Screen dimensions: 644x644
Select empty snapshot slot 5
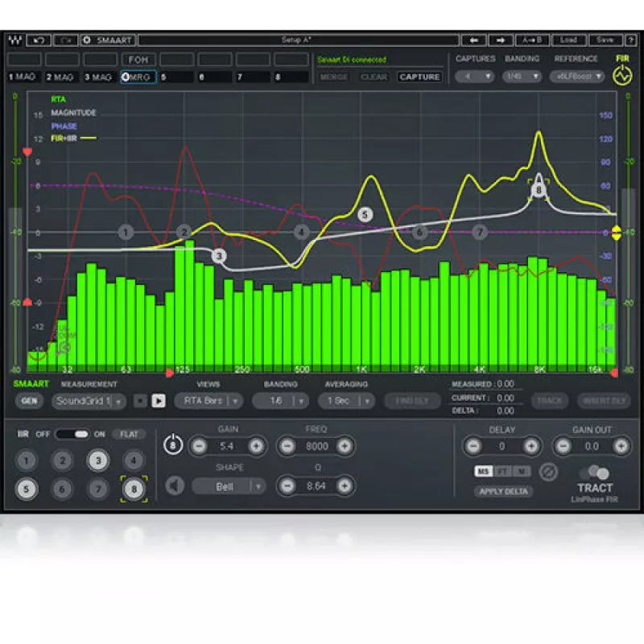(176, 76)
